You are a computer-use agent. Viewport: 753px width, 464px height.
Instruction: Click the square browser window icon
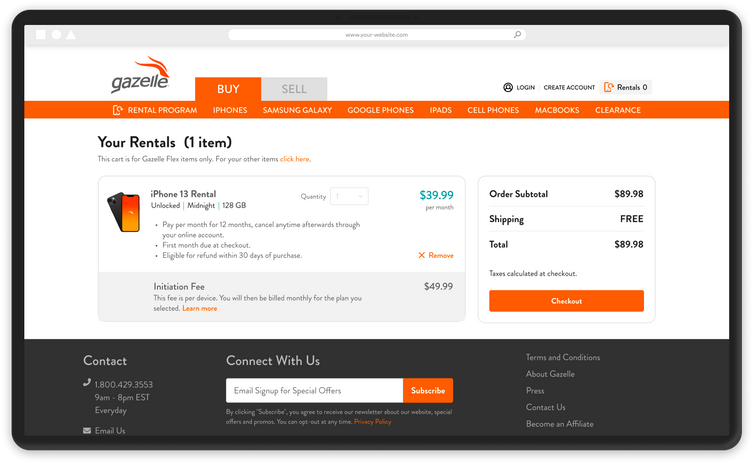coord(41,35)
